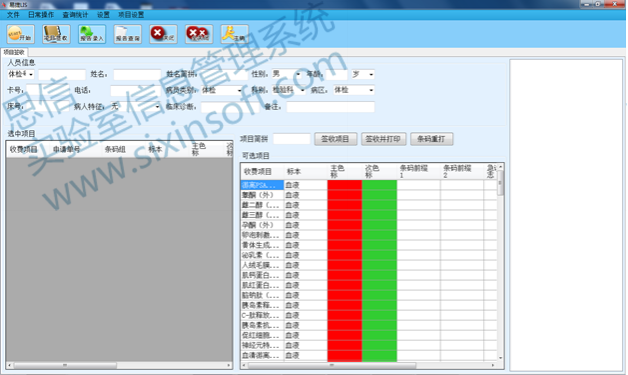Click the double red X close-all icon
Viewport: 628px width, 375px height.
tap(199, 34)
